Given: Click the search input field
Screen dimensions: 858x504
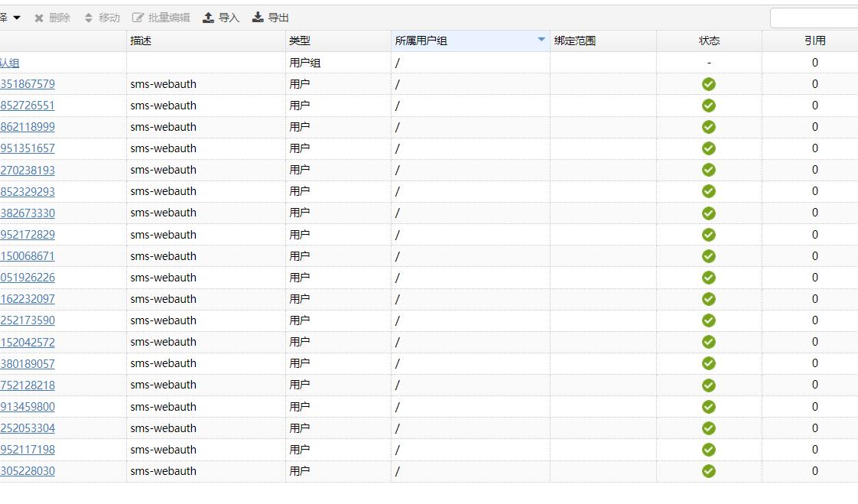Looking at the screenshot, I should pyautogui.click(x=814, y=18).
